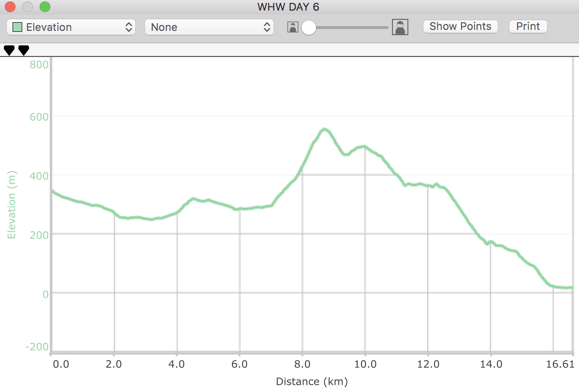Select the first black range marker

(9, 50)
